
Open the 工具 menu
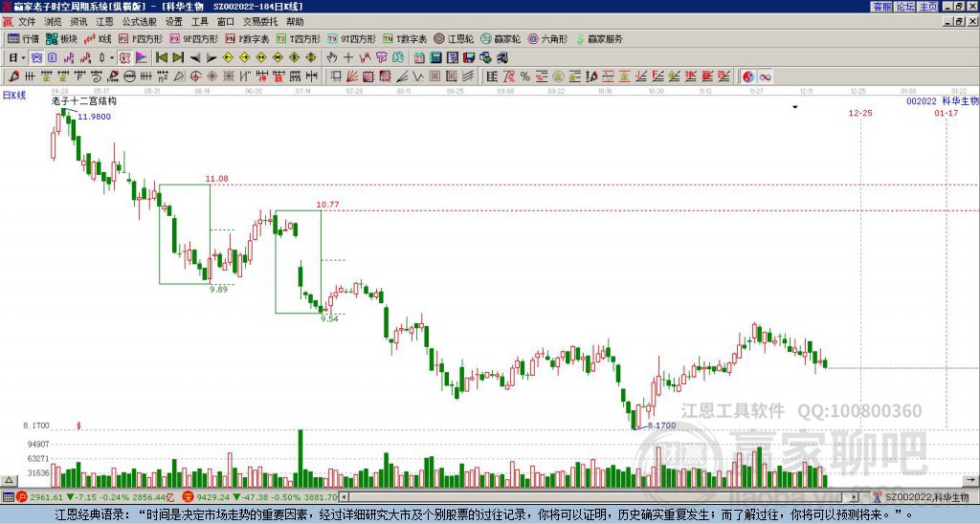tap(200, 22)
